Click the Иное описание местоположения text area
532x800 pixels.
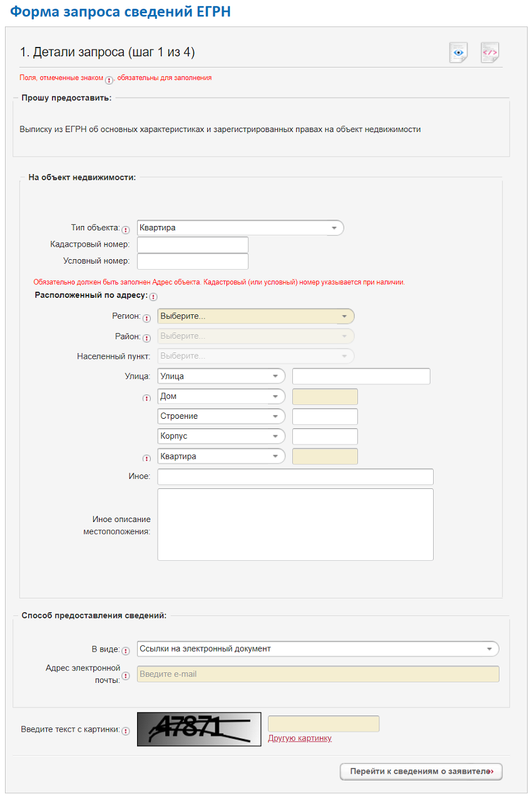coord(295,525)
